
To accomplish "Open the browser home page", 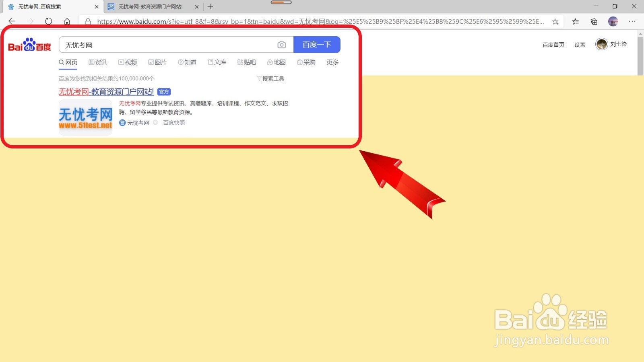I will (67, 21).
